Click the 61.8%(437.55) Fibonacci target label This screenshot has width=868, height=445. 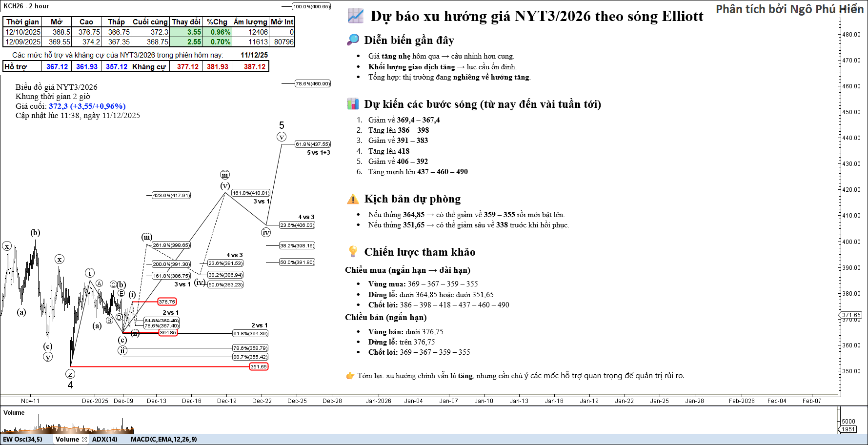(313, 144)
